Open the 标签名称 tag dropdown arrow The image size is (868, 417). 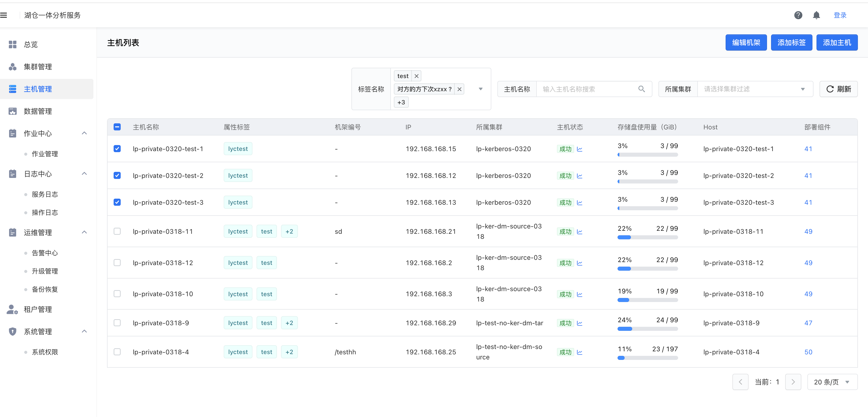click(x=481, y=89)
